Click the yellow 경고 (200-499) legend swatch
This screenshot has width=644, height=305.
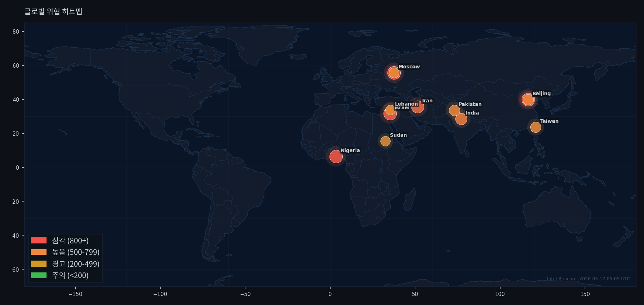coord(39,264)
